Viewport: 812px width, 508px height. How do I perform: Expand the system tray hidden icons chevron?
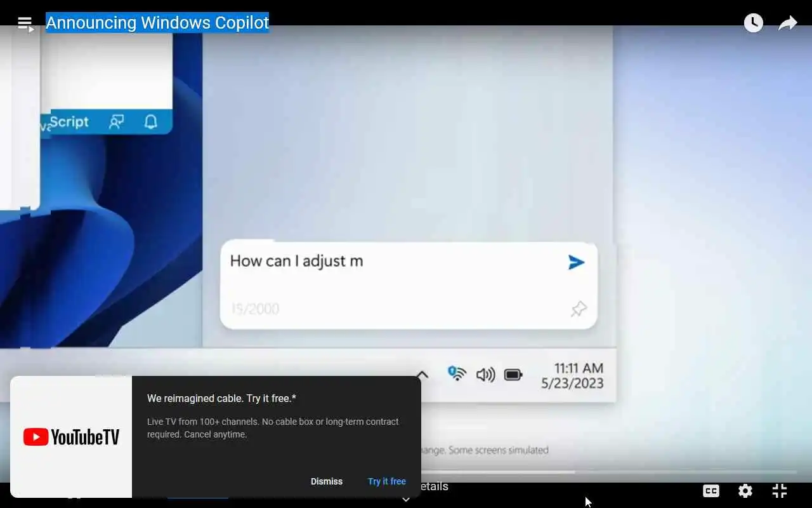click(422, 375)
